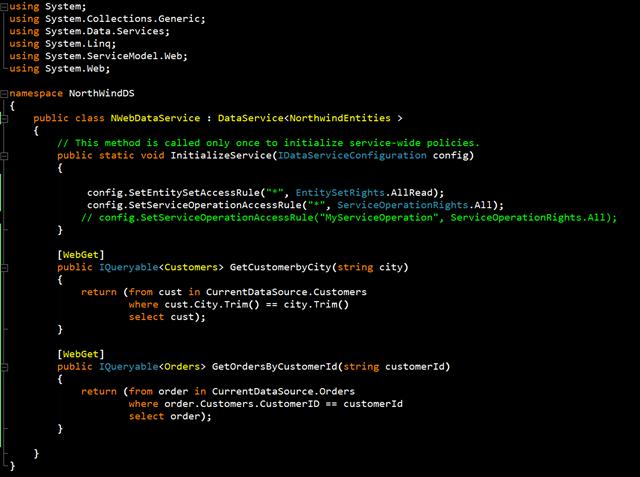
Task: Click the first WebGet attribute
Action: [81, 255]
